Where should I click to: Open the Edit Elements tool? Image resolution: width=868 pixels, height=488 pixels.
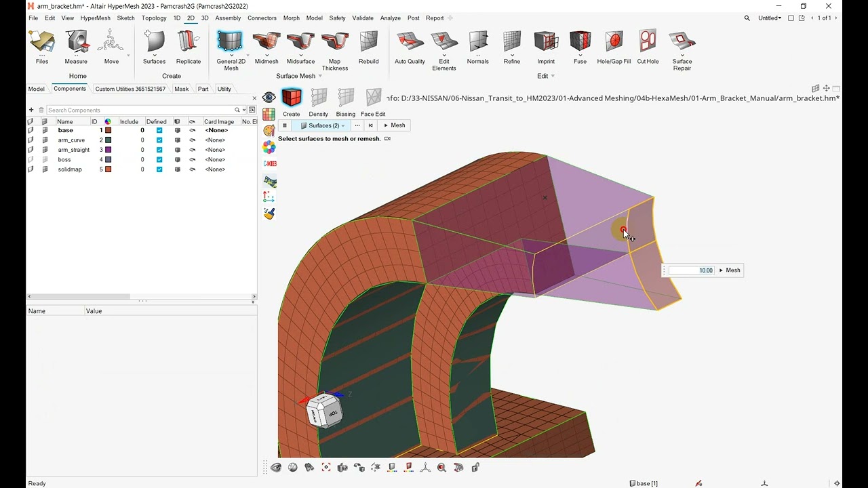pos(444,50)
